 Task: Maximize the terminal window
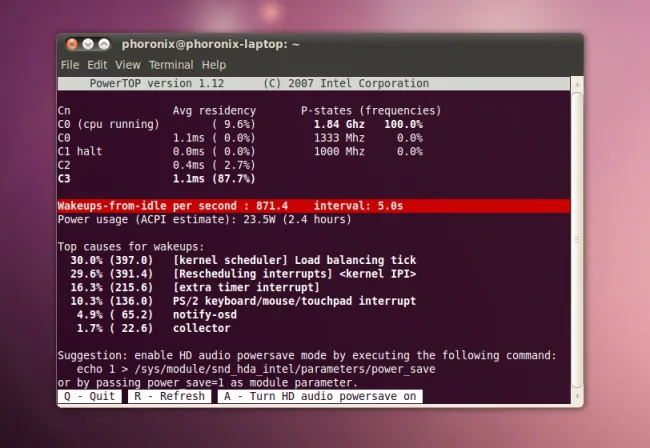(x=104, y=44)
